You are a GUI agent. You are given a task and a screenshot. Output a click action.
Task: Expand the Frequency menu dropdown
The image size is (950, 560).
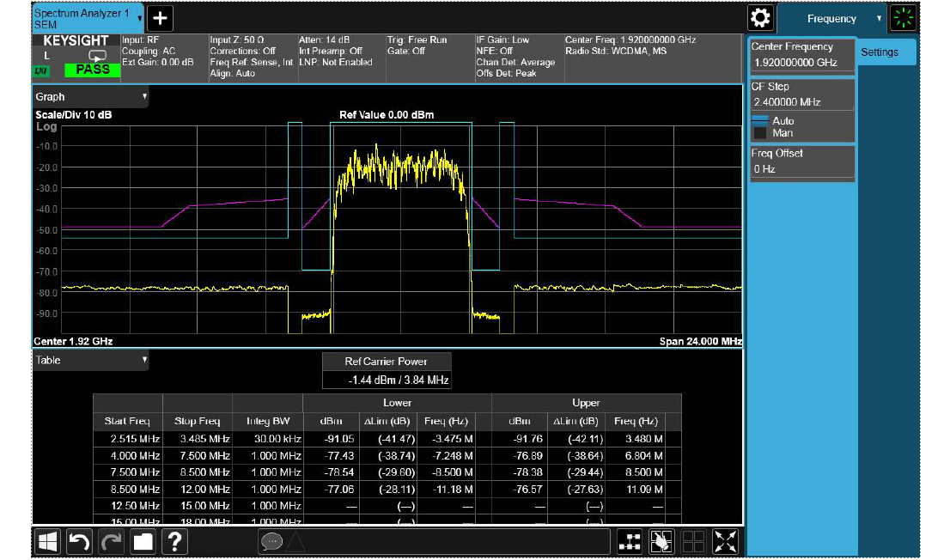pyautogui.click(x=831, y=18)
